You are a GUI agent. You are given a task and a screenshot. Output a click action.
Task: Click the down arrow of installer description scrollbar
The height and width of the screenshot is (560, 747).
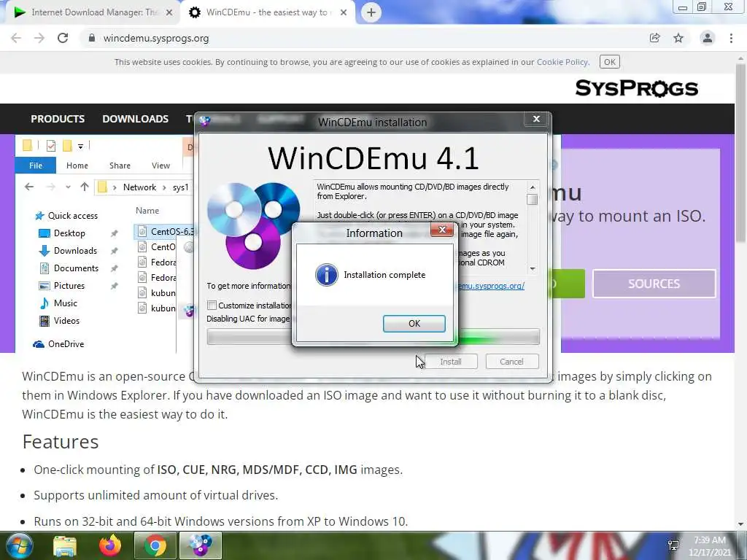click(x=532, y=268)
